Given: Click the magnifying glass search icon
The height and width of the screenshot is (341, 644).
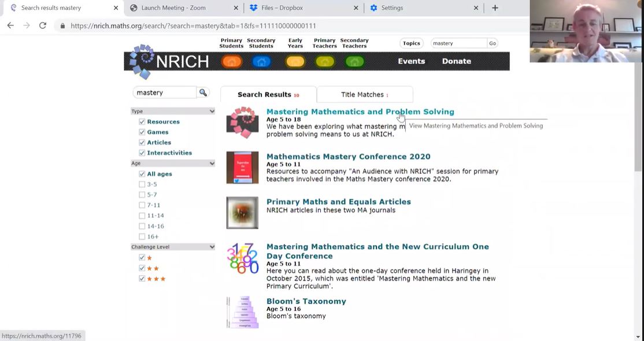Looking at the screenshot, I should [203, 92].
